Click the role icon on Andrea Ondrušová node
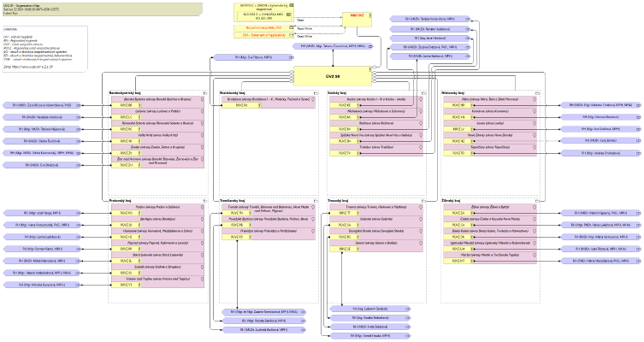 pyautogui.click(x=638, y=153)
